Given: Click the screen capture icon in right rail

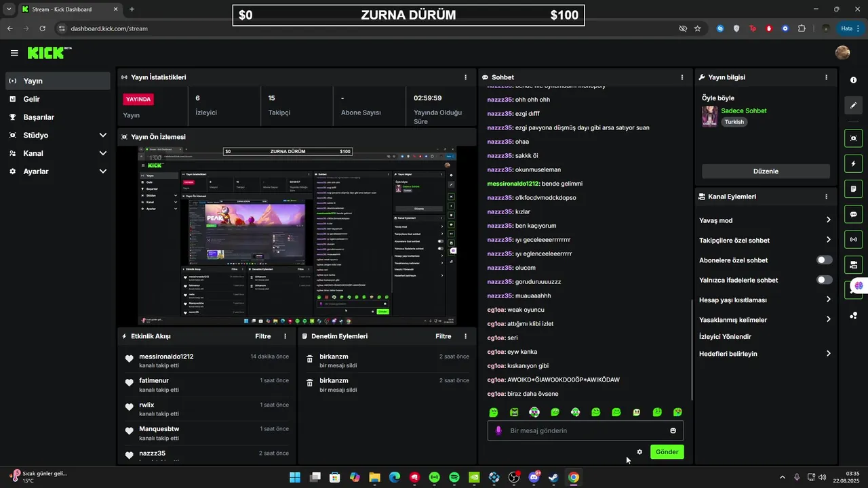Looking at the screenshot, I should point(853,138).
